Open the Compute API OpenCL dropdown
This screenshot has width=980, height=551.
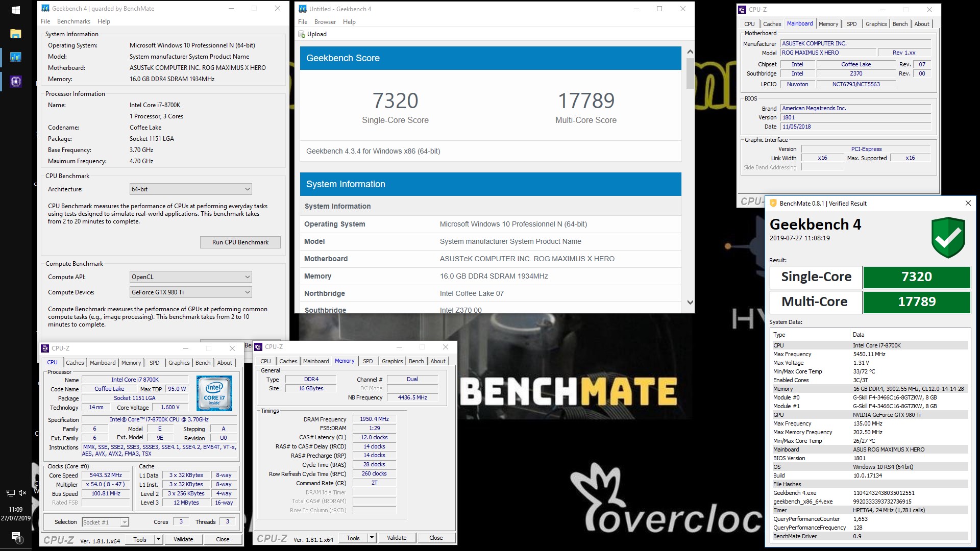(190, 277)
